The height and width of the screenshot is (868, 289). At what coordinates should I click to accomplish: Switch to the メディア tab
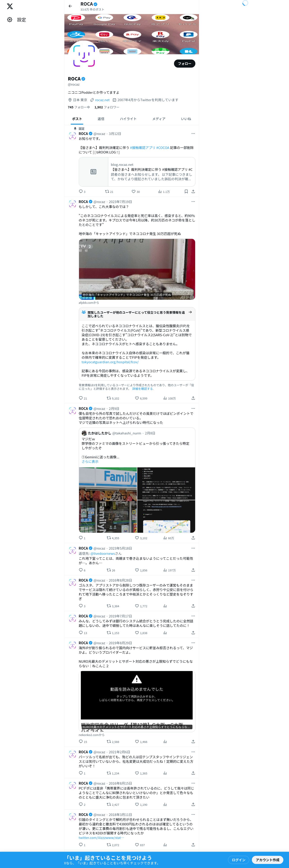158,119
